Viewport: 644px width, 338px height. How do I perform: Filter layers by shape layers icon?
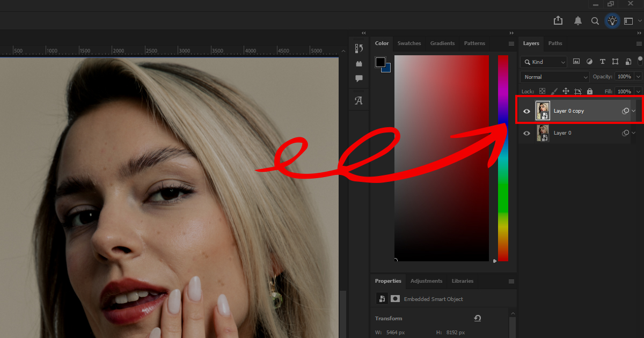click(615, 62)
